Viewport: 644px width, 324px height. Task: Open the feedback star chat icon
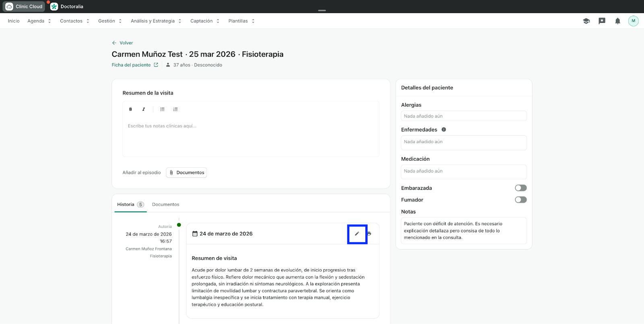(602, 21)
